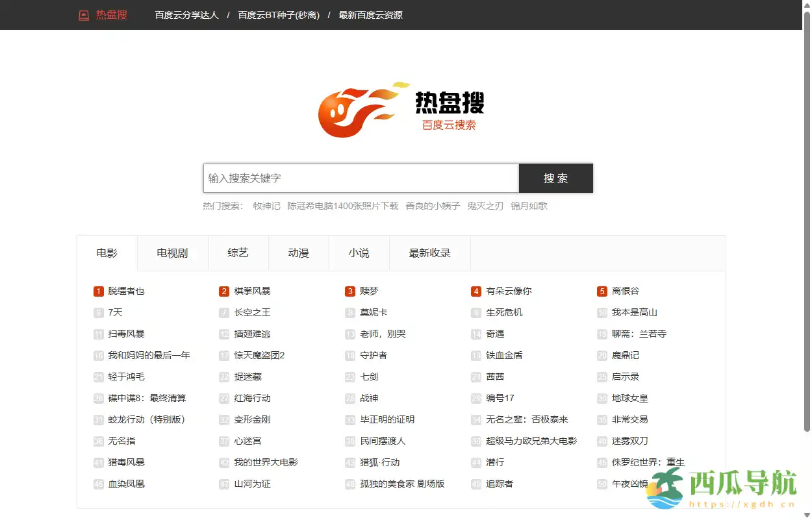Click the 有朵云像你 ranked entry
Image resolution: width=812 pixels, height=520 pixels.
tap(509, 291)
